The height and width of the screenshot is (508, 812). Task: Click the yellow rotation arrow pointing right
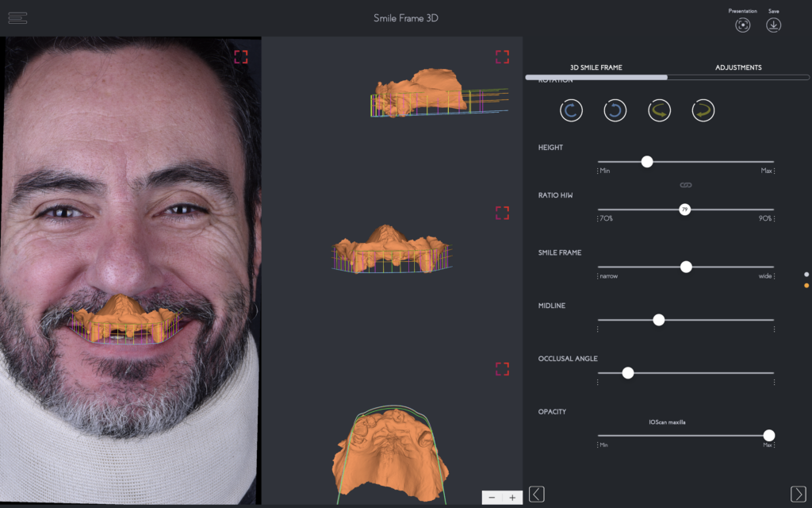tap(703, 110)
